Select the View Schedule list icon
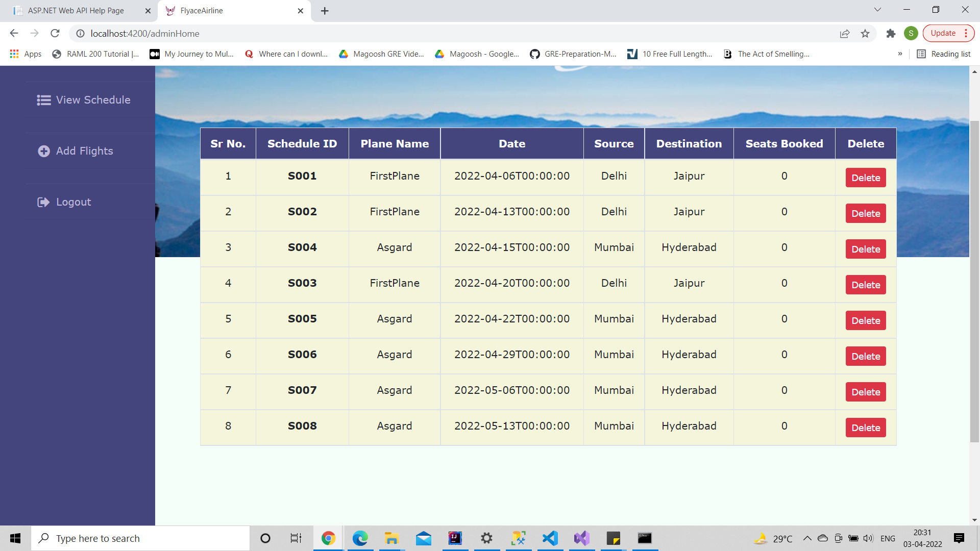The height and width of the screenshot is (551, 980). 43,100
